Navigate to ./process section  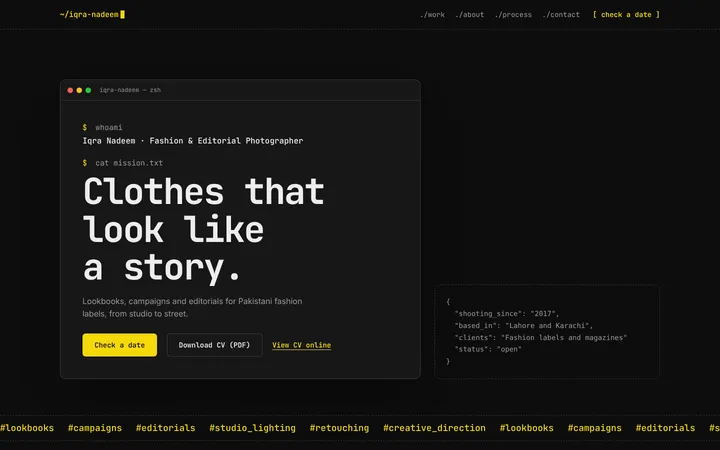click(x=513, y=15)
